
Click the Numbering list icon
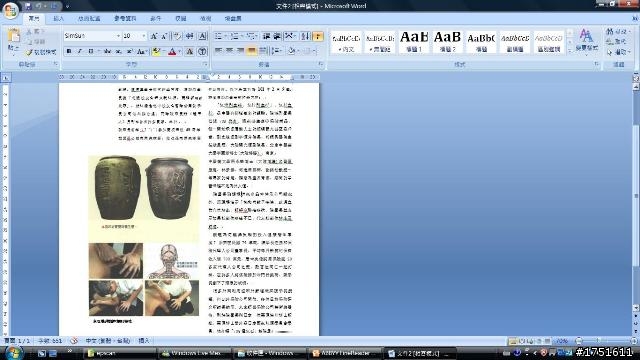pyautogui.click(x=236, y=36)
